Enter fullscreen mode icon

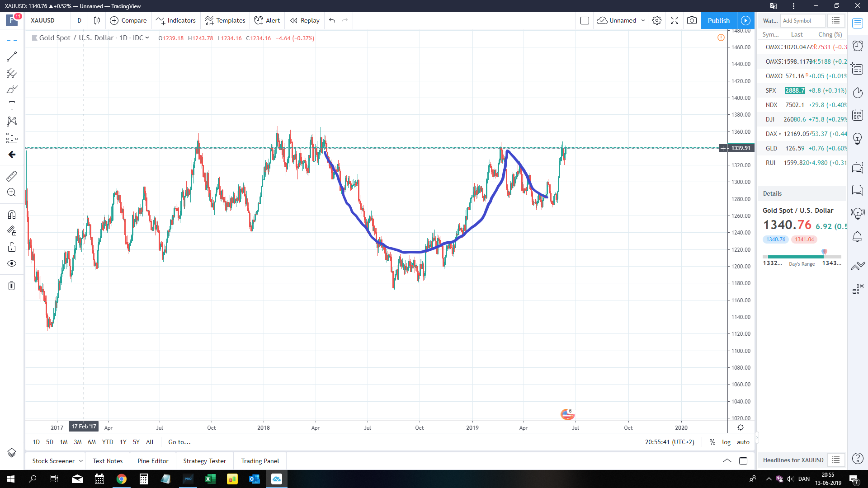coord(675,20)
